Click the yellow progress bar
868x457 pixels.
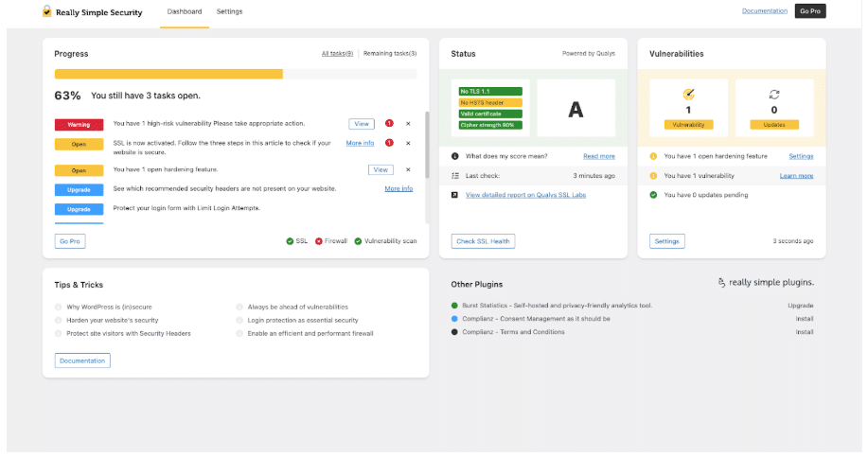168,74
